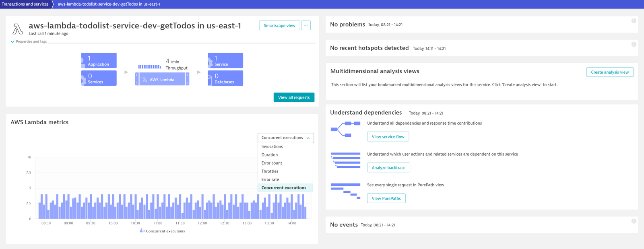Click info icon in No recent hotspots panel
Viewport: 644px width, 249px height.
pyautogui.click(x=634, y=44)
